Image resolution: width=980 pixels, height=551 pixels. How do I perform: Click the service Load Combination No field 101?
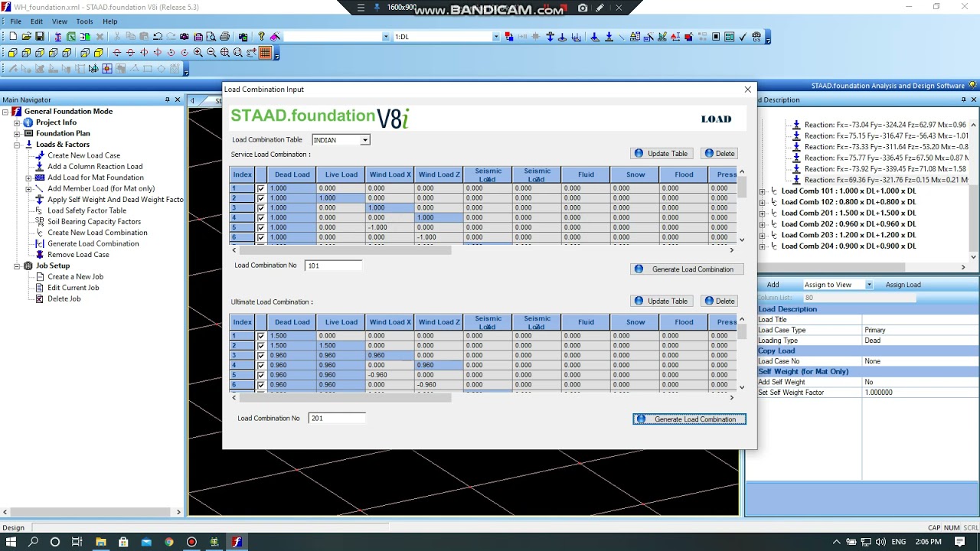pos(333,266)
